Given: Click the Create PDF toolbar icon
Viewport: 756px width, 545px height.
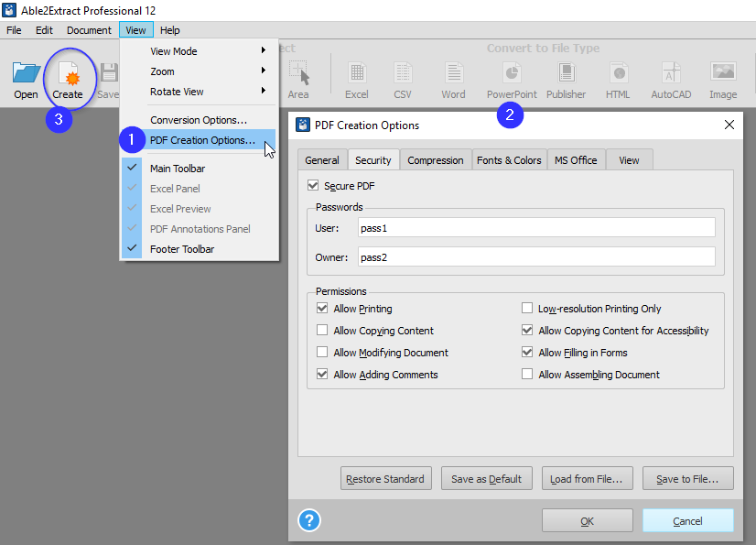Looking at the screenshot, I should tap(69, 73).
